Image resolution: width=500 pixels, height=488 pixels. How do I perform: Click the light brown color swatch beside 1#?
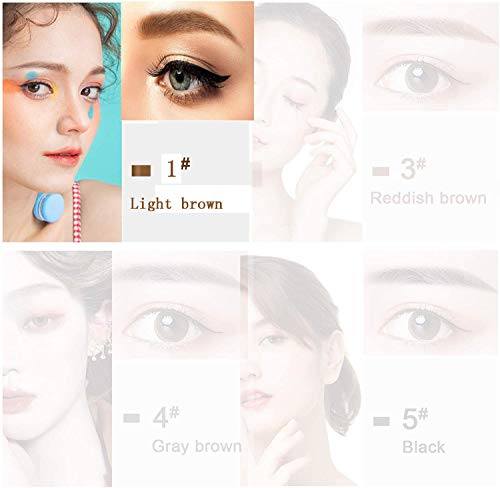141,170
